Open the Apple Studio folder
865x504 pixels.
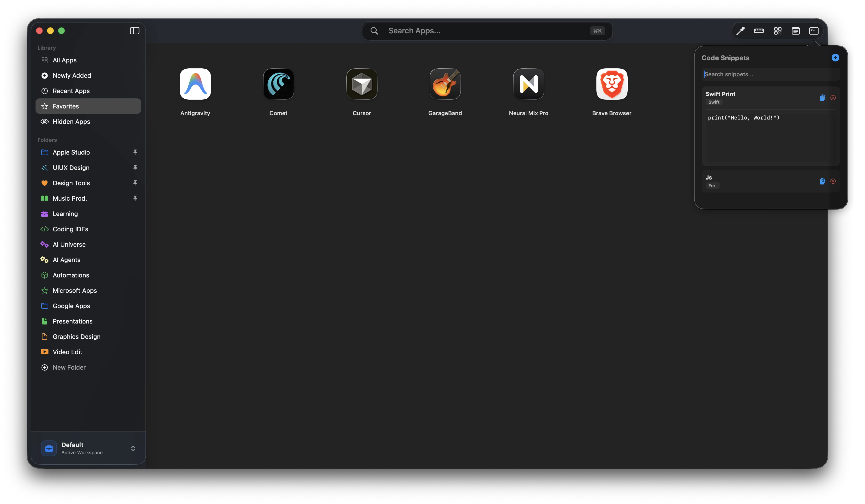click(88, 152)
